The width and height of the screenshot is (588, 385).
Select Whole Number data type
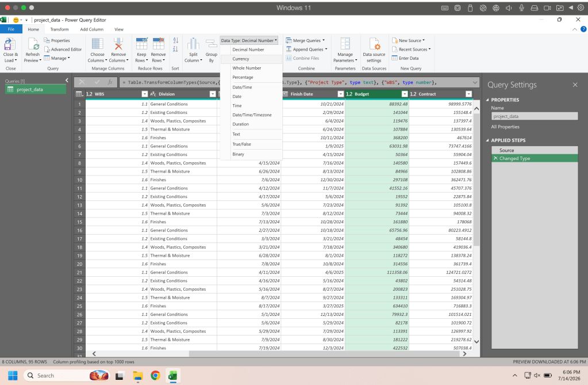[x=251, y=68]
